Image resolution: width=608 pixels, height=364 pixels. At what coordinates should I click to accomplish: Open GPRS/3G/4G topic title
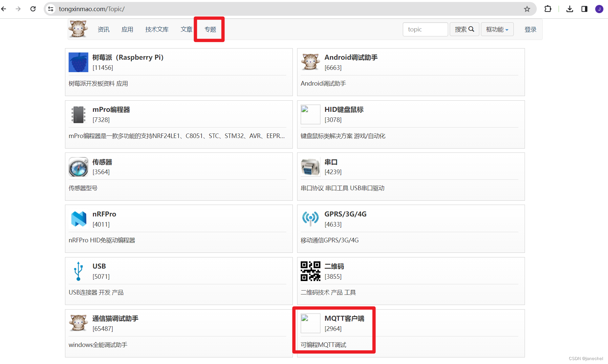coord(345,214)
